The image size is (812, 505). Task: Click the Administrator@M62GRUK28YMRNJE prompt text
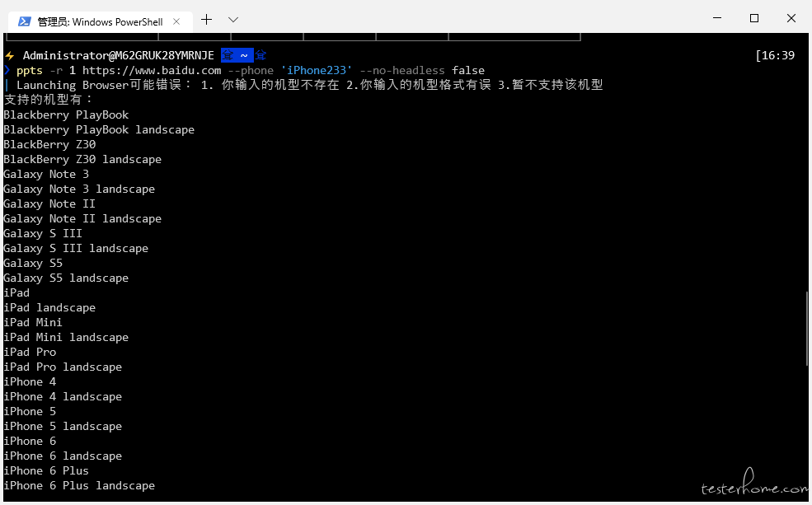click(x=118, y=55)
